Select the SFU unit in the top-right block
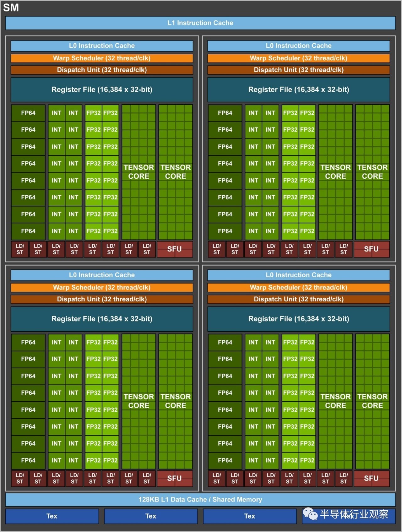The width and height of the screenshot is (402, 532). click(372, 249)
